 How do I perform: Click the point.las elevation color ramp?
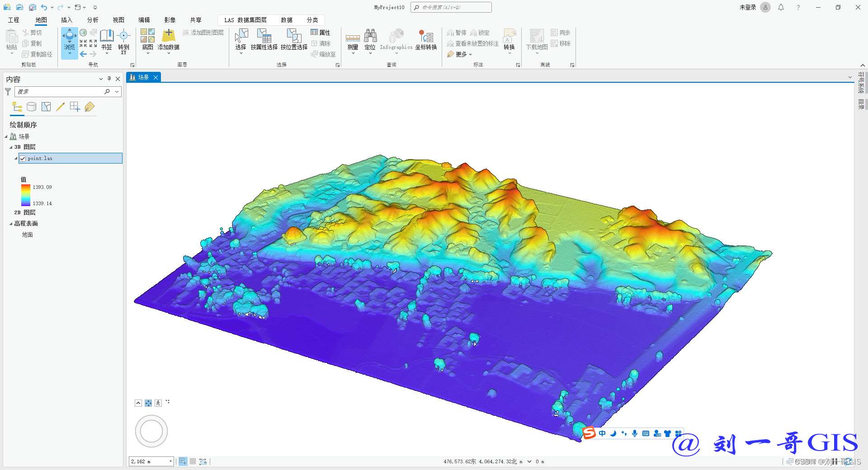tap(25, 195)
